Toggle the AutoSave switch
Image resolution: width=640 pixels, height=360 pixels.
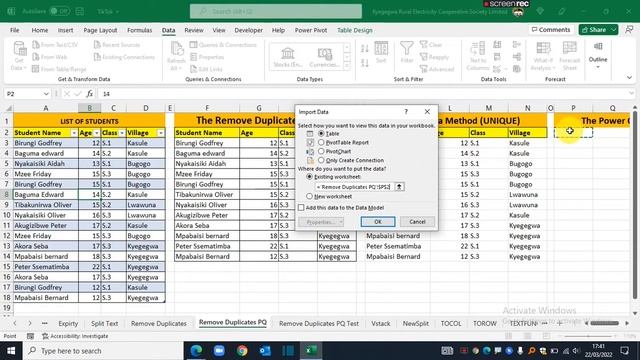pyautogui.click(x=60, y=11)
